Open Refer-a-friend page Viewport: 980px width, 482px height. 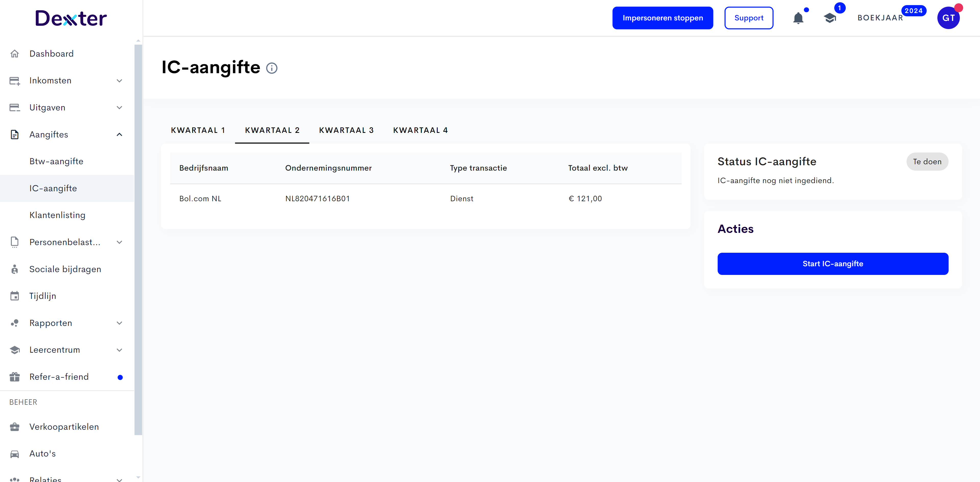click(x=67, y=377)
